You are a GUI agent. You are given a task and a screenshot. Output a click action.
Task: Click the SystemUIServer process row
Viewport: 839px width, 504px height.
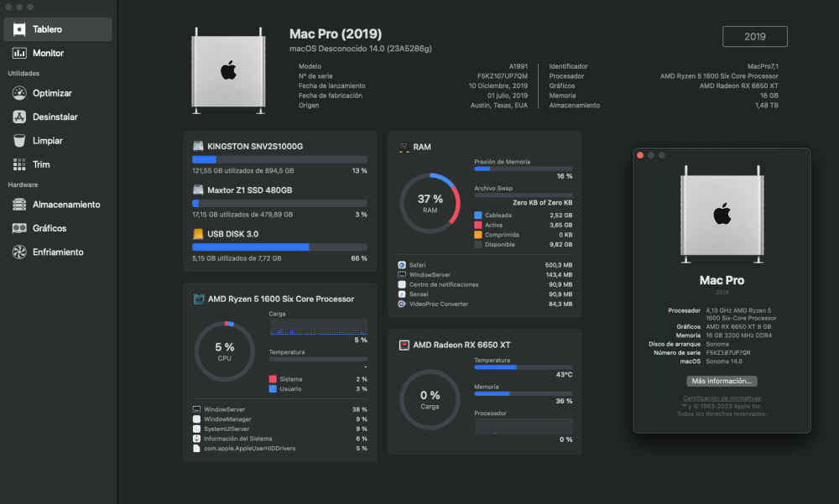point(280,429)
